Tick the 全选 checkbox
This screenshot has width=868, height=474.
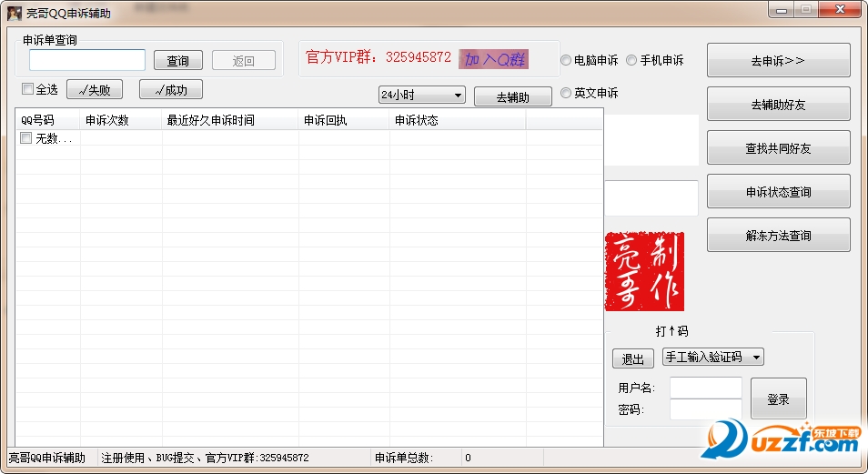point(27,88)
